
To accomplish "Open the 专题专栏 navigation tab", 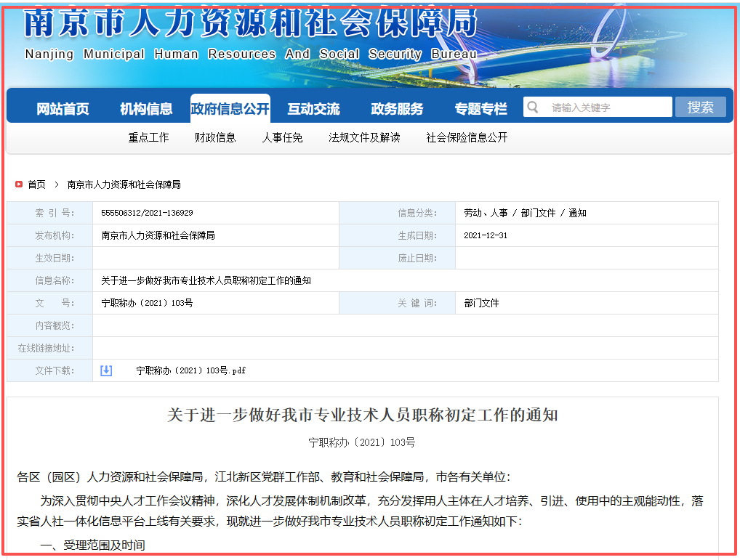I will (480, 109).
